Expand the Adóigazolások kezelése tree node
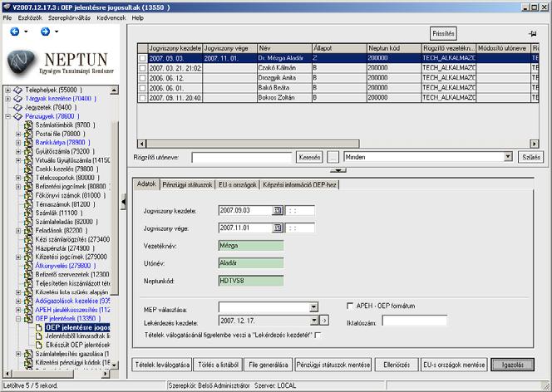 click(18, 301)
